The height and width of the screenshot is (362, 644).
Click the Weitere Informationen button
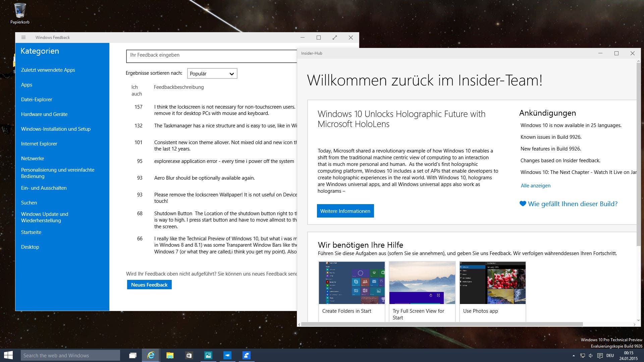[x=345, y=211]
